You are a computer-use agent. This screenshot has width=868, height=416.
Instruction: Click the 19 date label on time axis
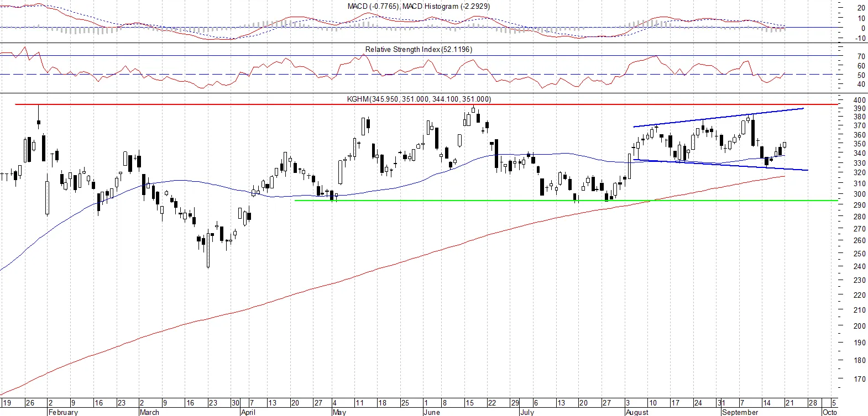[x=7, y=403]
